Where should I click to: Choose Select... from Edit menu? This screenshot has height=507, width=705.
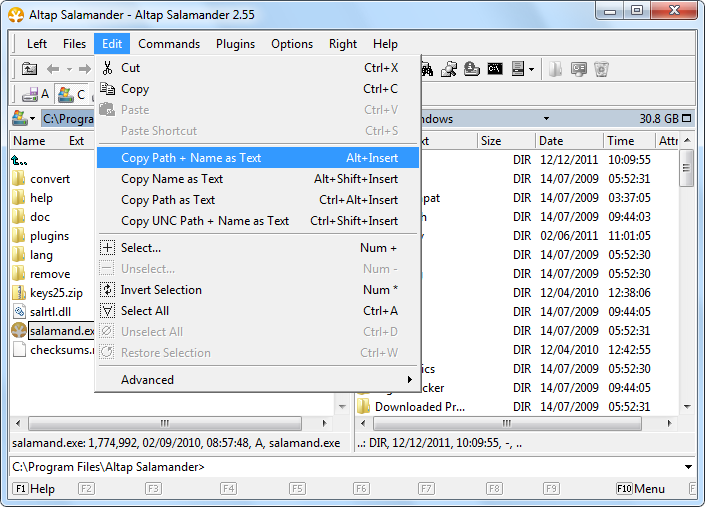pyautogui.click(x=258, y=248)
